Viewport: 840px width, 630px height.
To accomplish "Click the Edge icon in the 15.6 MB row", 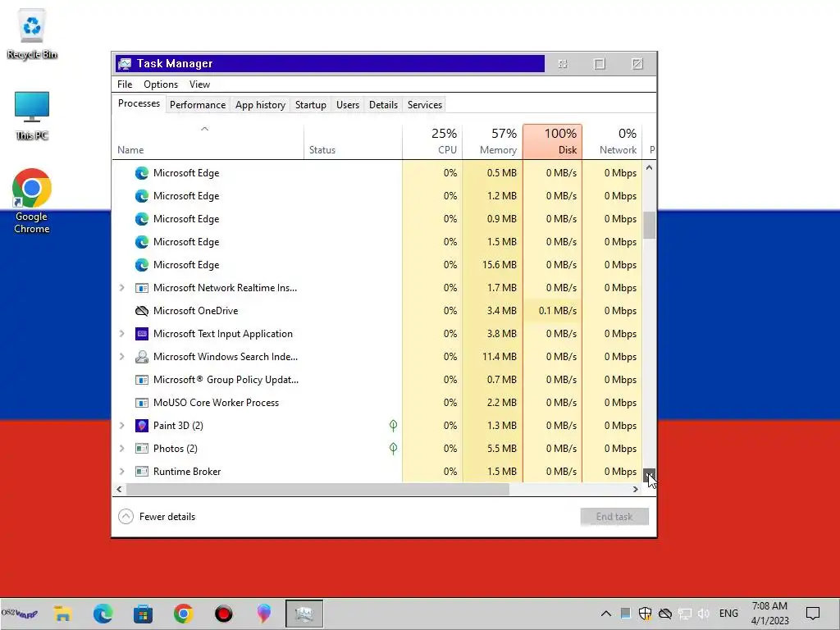I will 141,265.
